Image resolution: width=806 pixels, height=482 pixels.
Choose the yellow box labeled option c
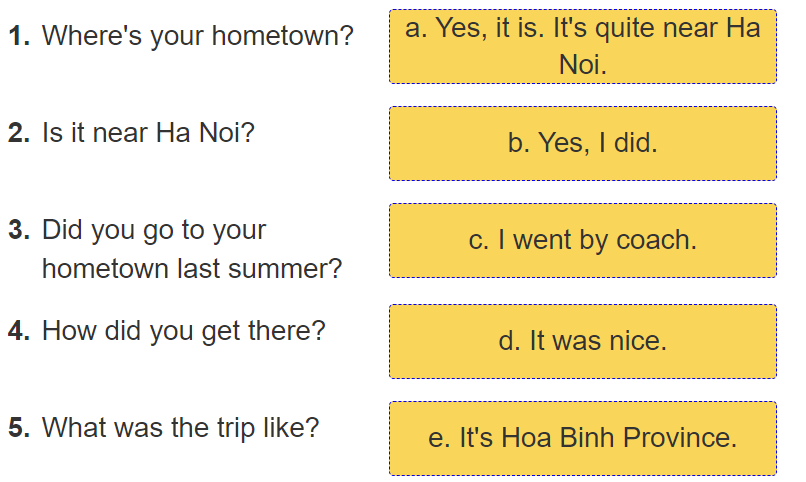tap(582, 240)
